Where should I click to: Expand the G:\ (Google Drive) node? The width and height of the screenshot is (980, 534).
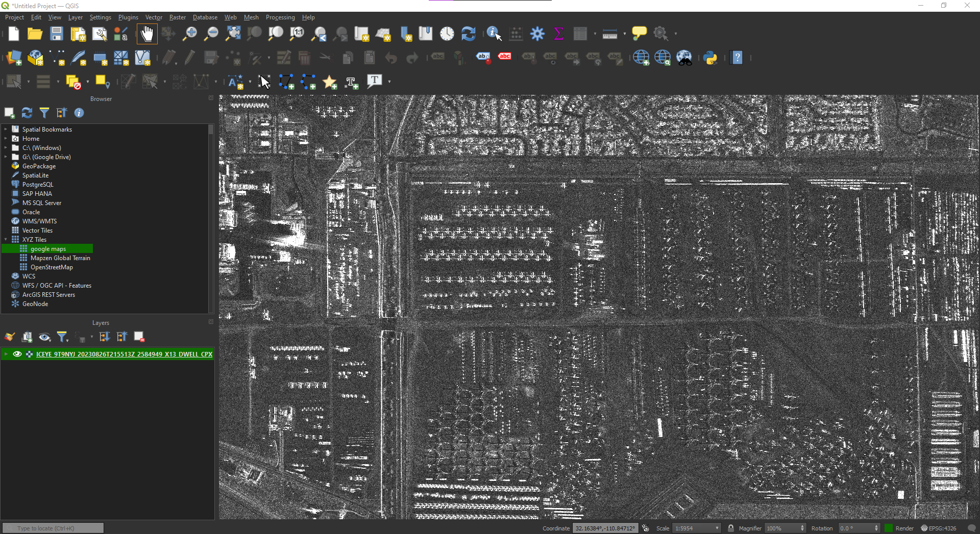(x=6, y=157)
